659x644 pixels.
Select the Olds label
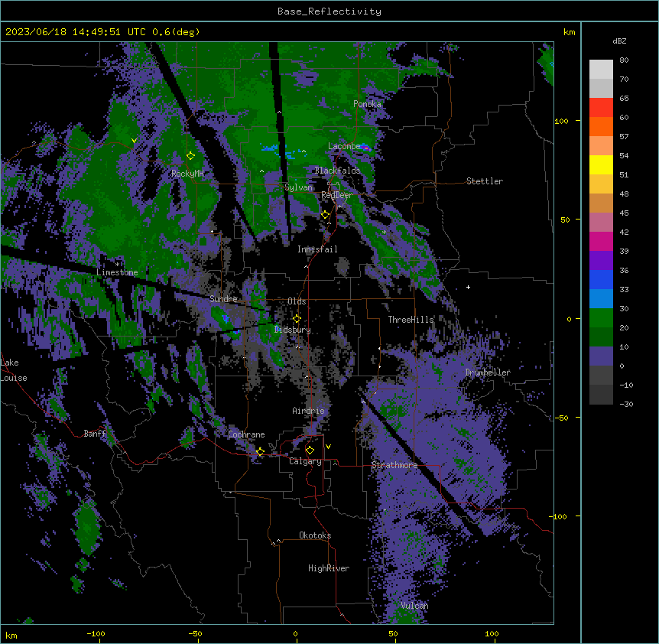pyautogui.click(x=297, y=301)
